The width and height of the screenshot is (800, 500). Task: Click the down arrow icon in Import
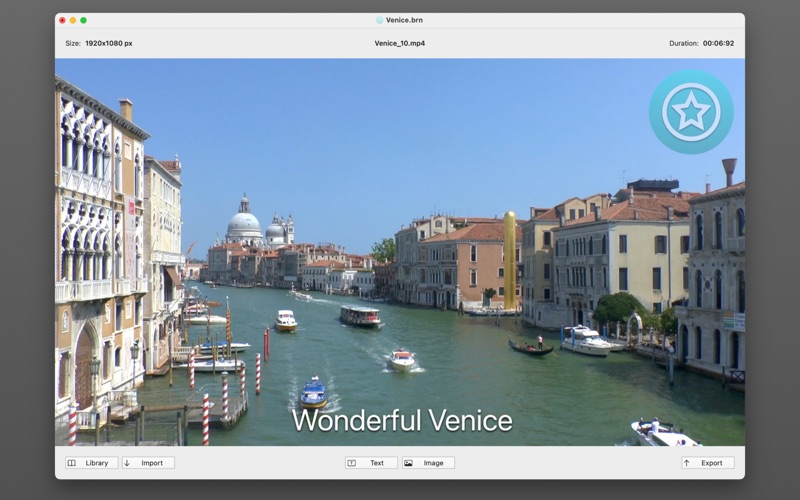click(127, 463)
